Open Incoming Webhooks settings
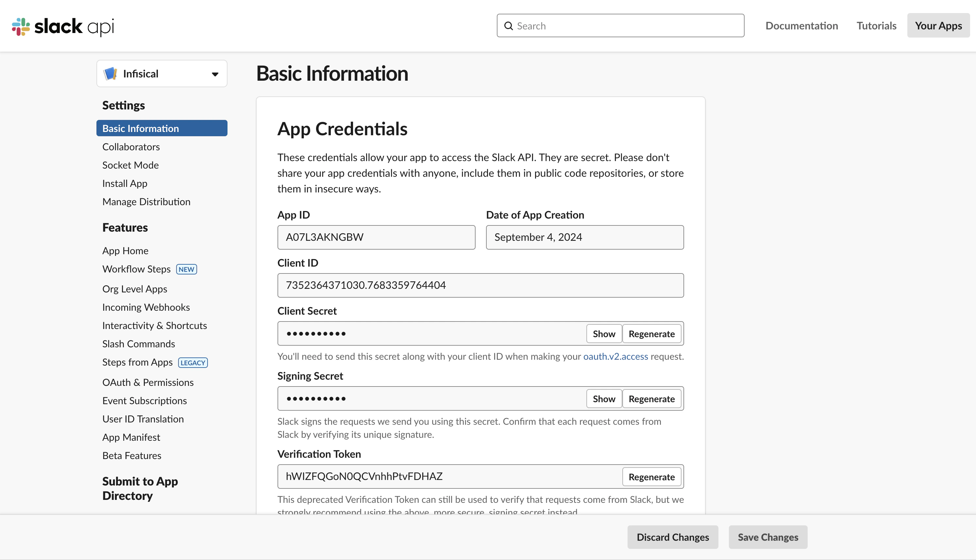The width and height of the screenshot is (976, 560). coord(146,307)
